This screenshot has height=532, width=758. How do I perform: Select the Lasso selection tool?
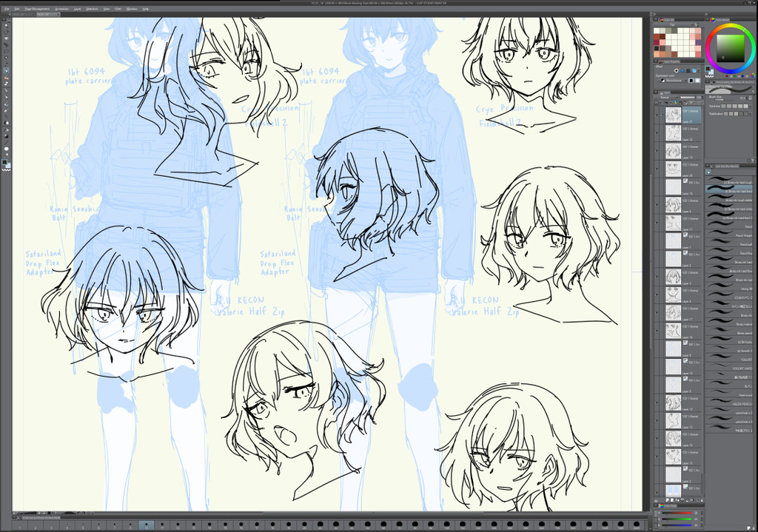point(6,51)
